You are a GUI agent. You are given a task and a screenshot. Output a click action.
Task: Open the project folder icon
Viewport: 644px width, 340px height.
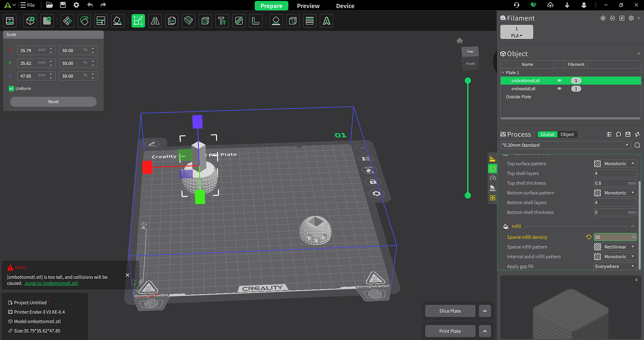coord(49,5)
